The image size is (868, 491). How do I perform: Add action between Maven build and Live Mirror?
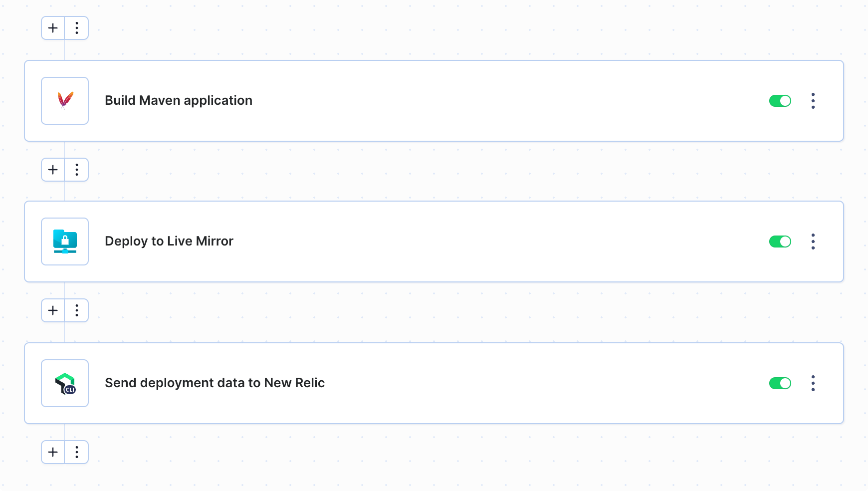point(53,170)
